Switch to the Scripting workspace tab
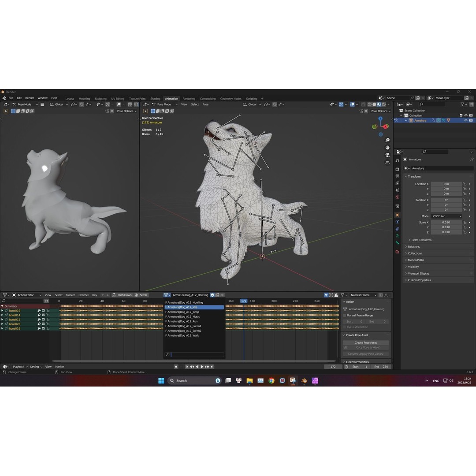The height and width of the screenshot is (476, 476). point(251,99)
